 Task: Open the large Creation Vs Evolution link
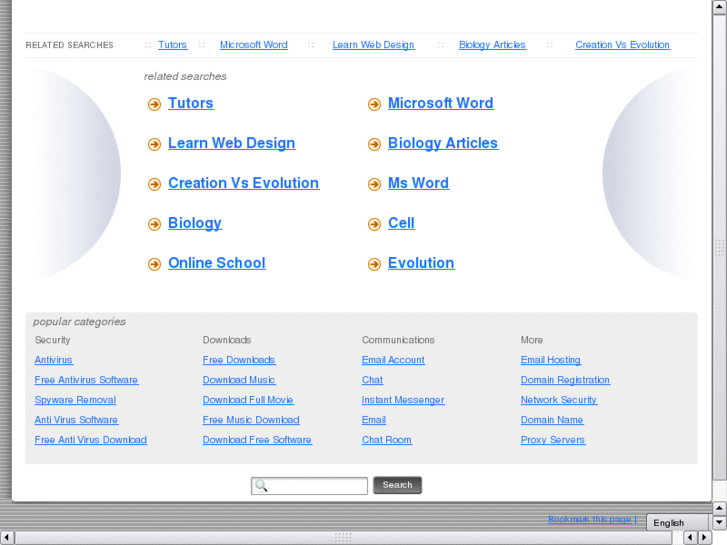243,183
